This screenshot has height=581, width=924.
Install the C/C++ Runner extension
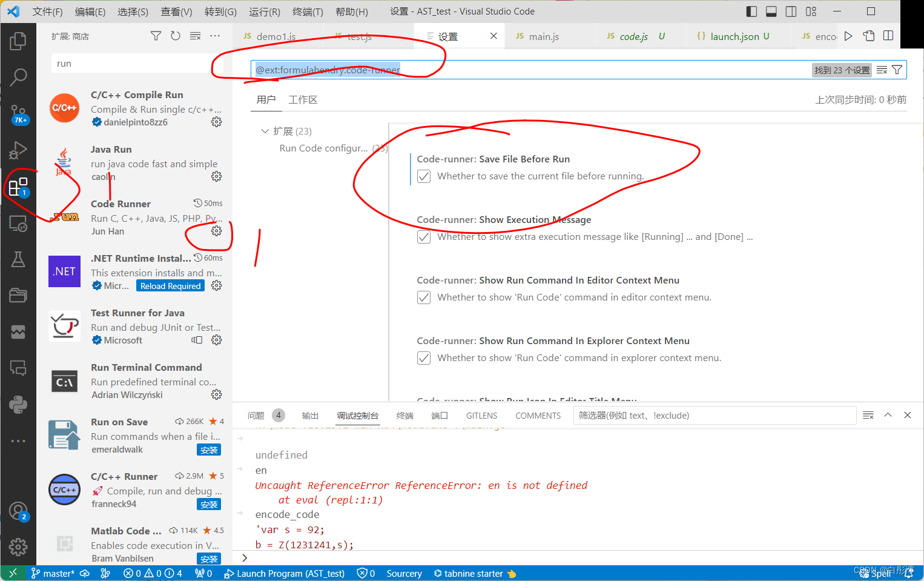click(209, 504)
